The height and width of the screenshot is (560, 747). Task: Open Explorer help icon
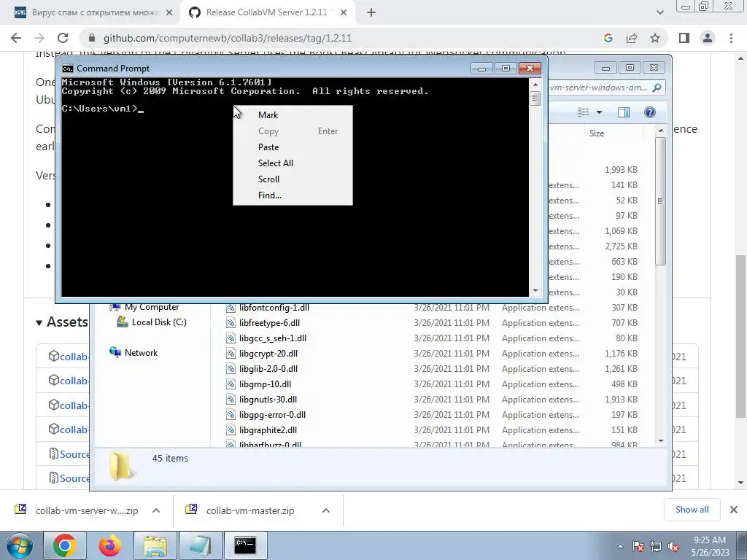click(x=650, y=112)
